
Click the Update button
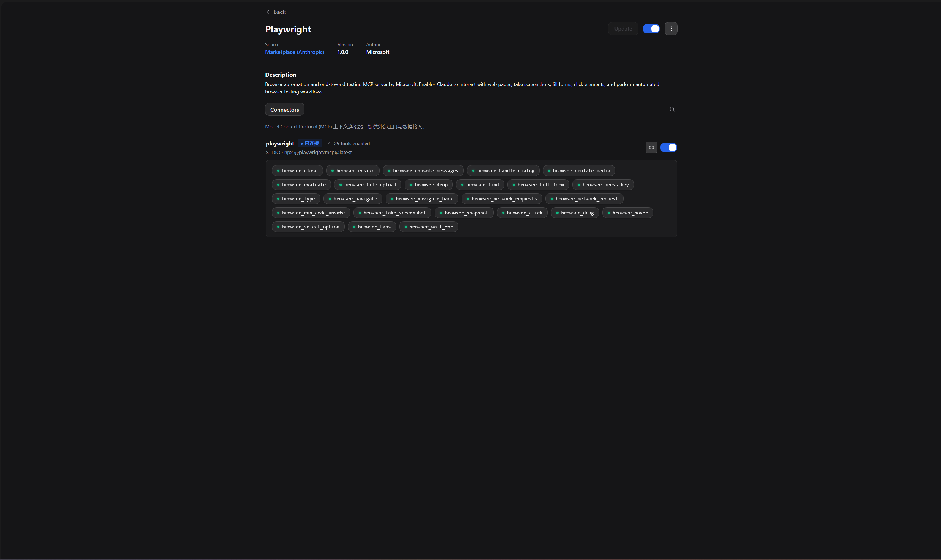(x=623, y=29)
